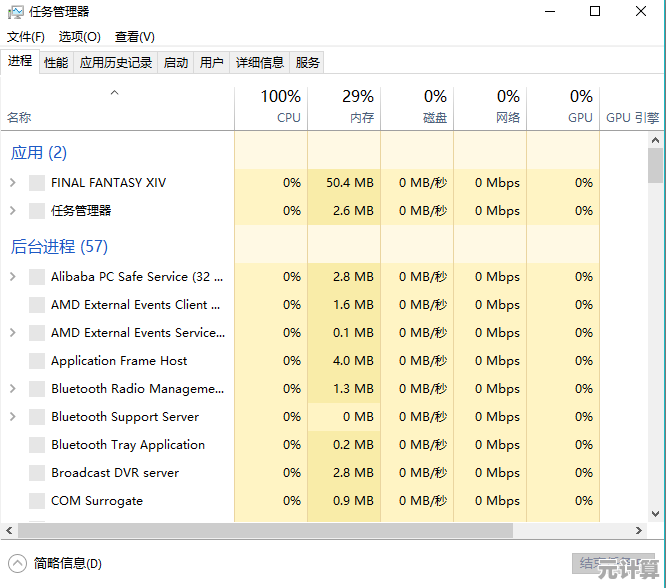The height and width of the screenshot is (588, 666).
Task: Switch to the 性能 tab
Action: [x=56, y=62]
